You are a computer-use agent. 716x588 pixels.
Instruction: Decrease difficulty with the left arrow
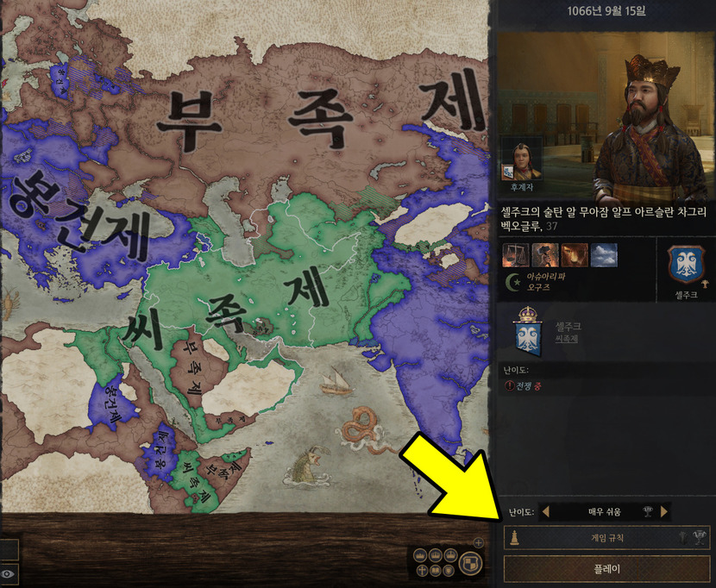(x=545, y=512)
